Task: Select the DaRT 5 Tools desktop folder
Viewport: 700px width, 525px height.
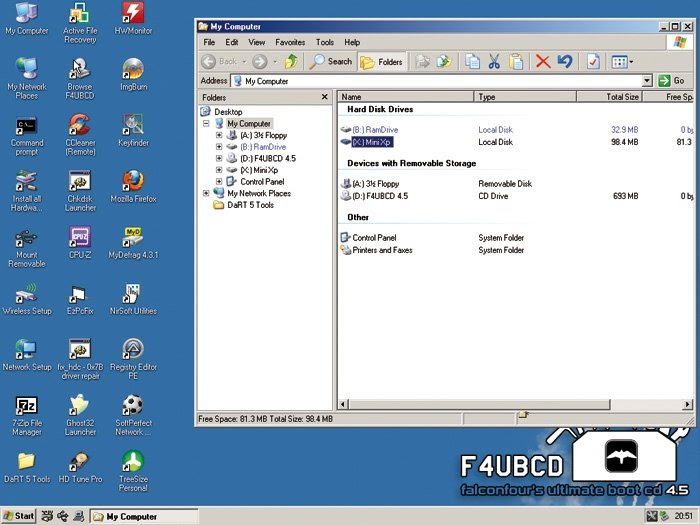Action: pos(27,467)
